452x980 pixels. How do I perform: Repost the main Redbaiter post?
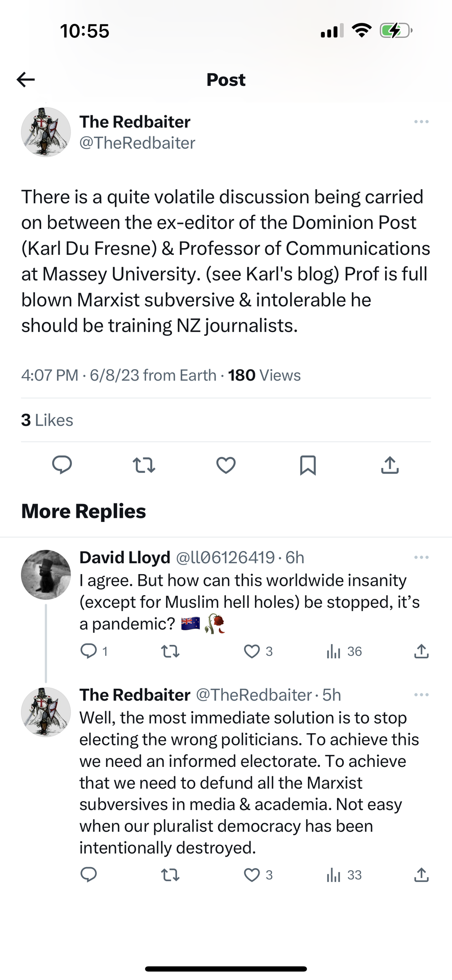144,465
